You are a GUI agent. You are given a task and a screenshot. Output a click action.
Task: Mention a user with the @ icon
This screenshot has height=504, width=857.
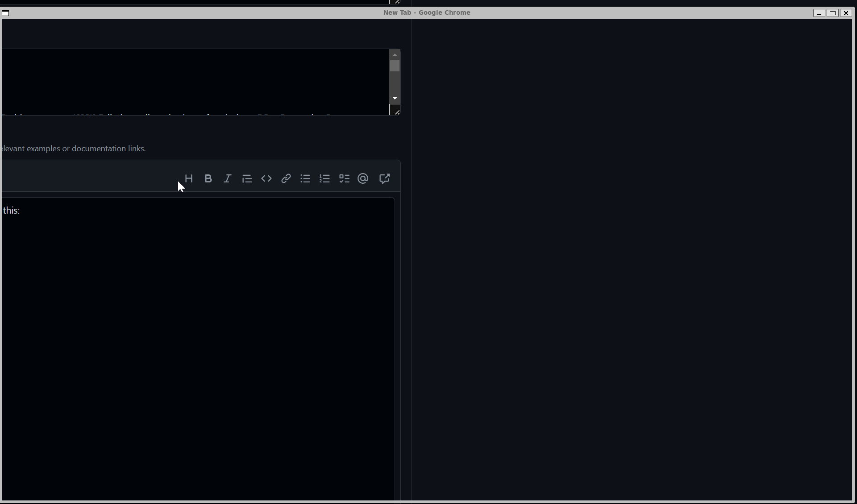[x=363, y=179]
